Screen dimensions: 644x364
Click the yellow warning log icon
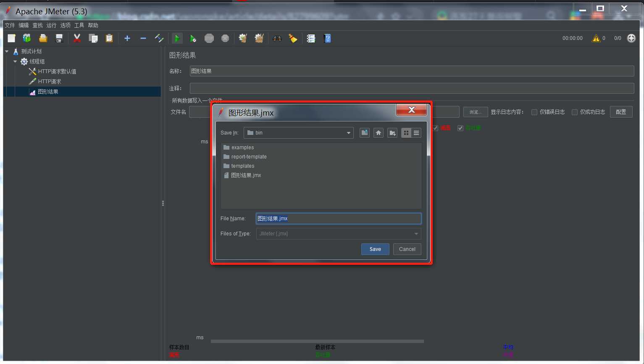[x=596, y=38]
